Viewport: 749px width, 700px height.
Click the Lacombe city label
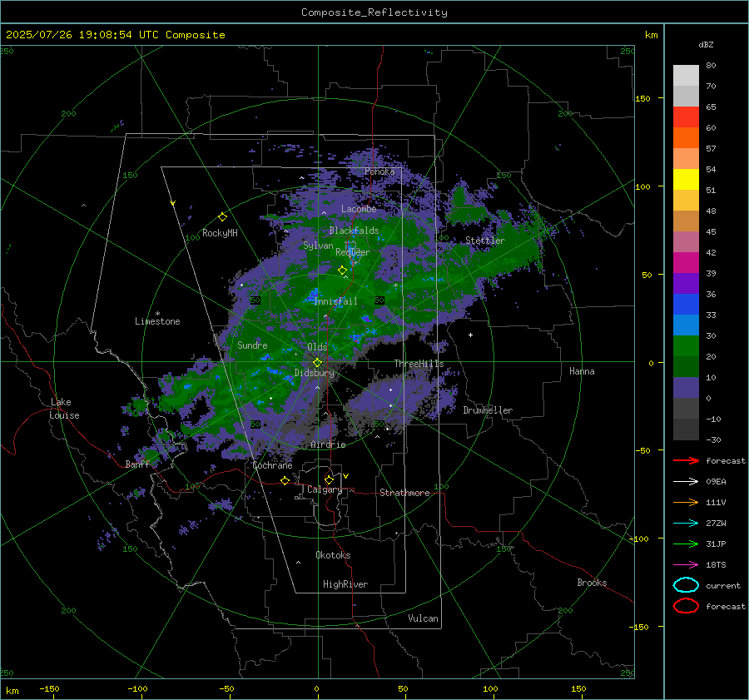click(x=359, y=209)
